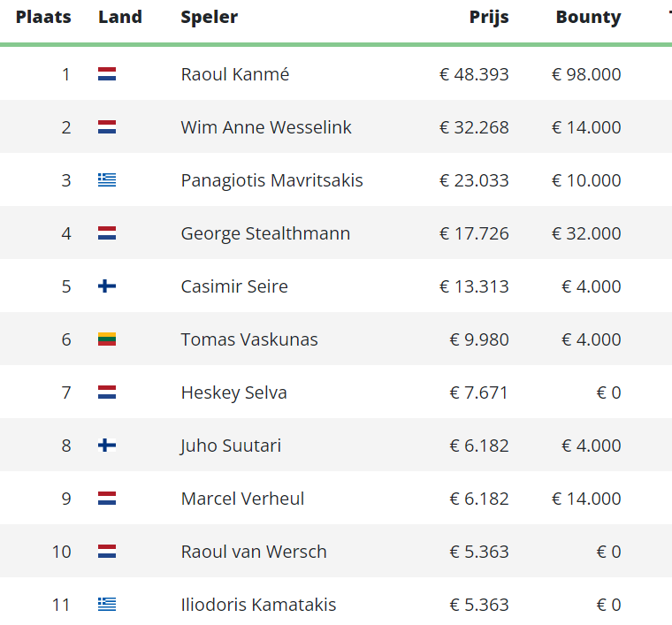Sort by the Bounty column header
Viewport: 672px width, 625px height.
588,17
